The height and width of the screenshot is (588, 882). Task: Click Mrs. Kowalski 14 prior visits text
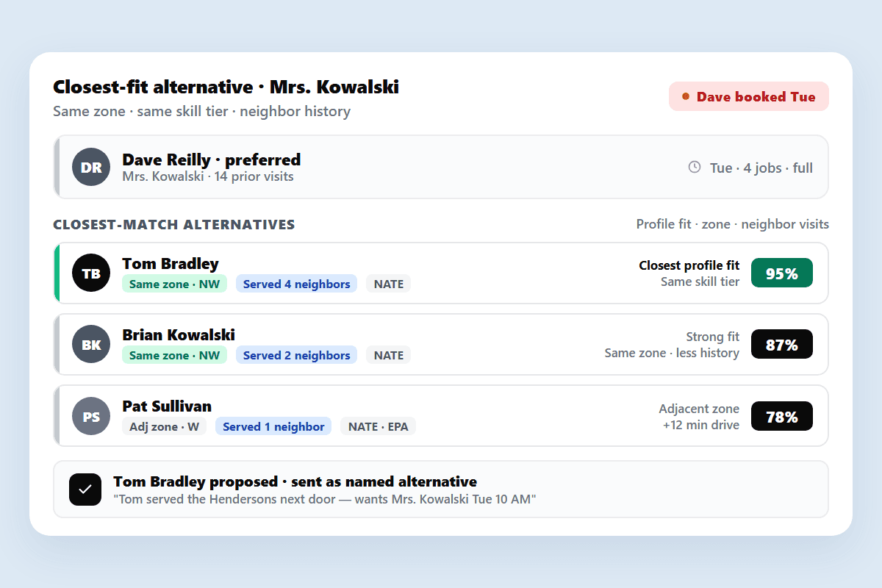208,176
